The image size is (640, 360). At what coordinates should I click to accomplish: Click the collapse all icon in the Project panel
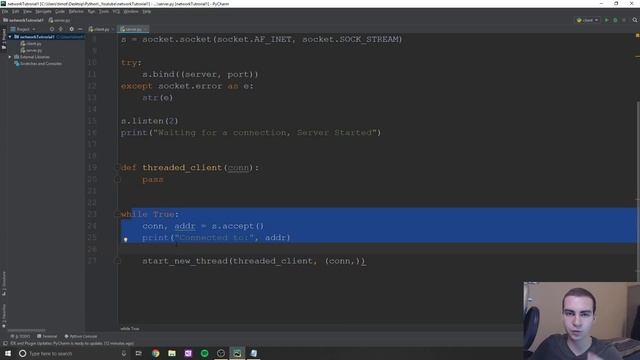point(60,29)
